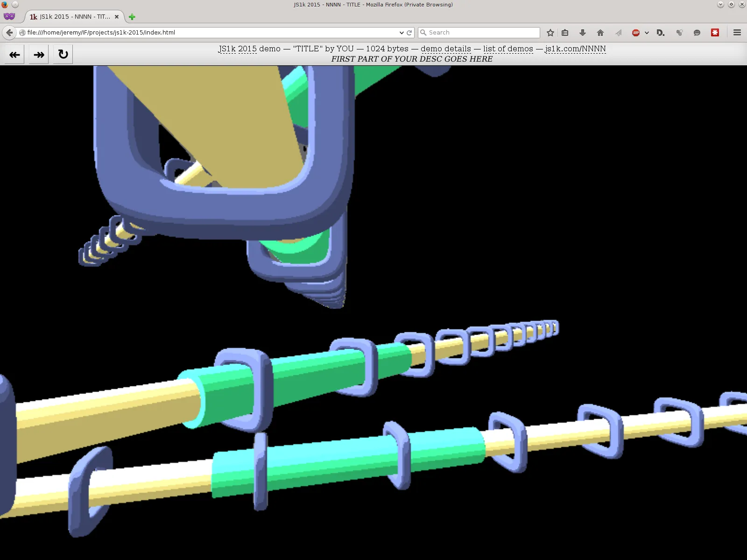Open the bookmarks list icon

click(x=565, y=33)
